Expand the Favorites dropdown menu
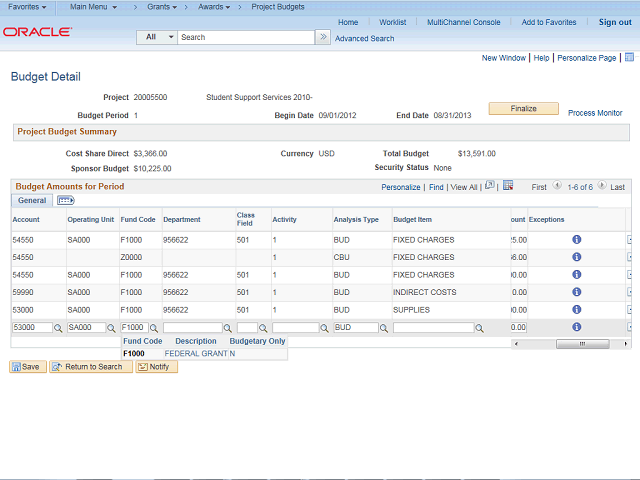 pyautogui.click(x=27, y=7)
